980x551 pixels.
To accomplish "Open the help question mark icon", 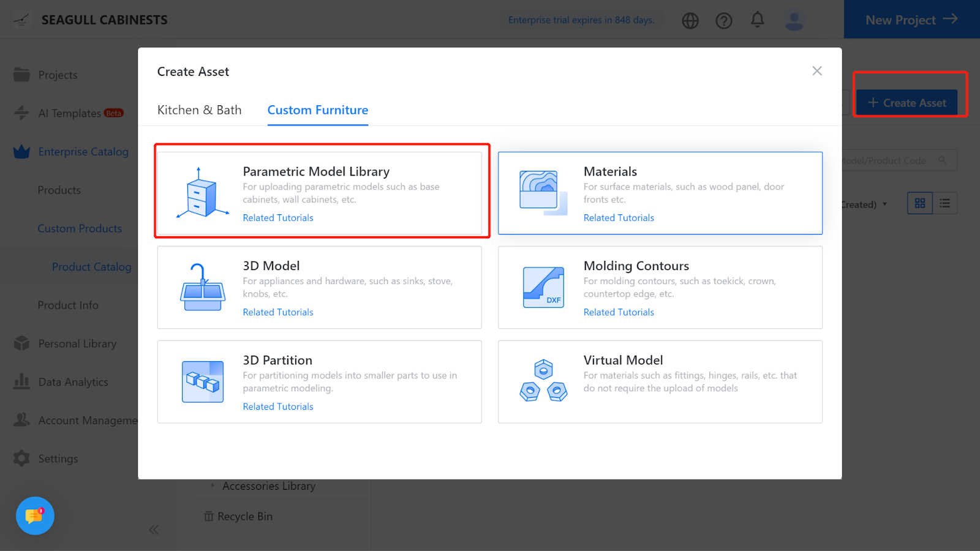I will point(724,21).
